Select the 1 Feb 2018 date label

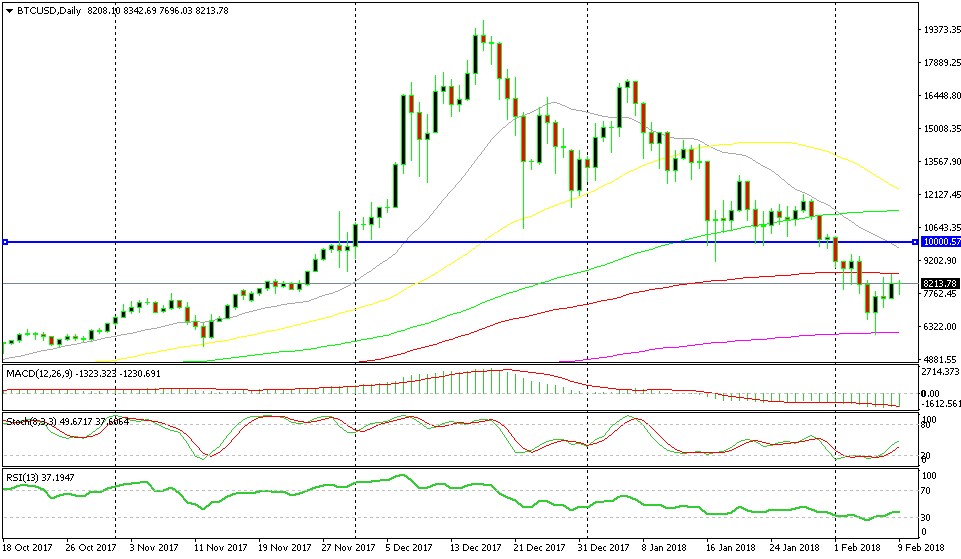858,547
